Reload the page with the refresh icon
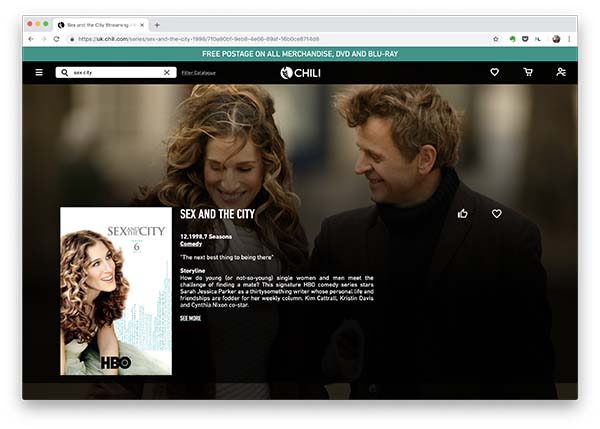 click(x=57, y=39)
